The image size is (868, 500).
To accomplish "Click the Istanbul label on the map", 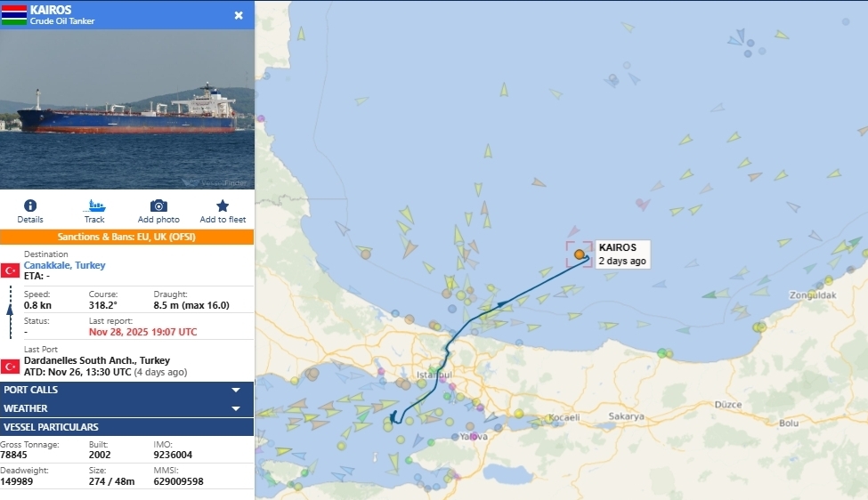I will [x=434, y=375].
